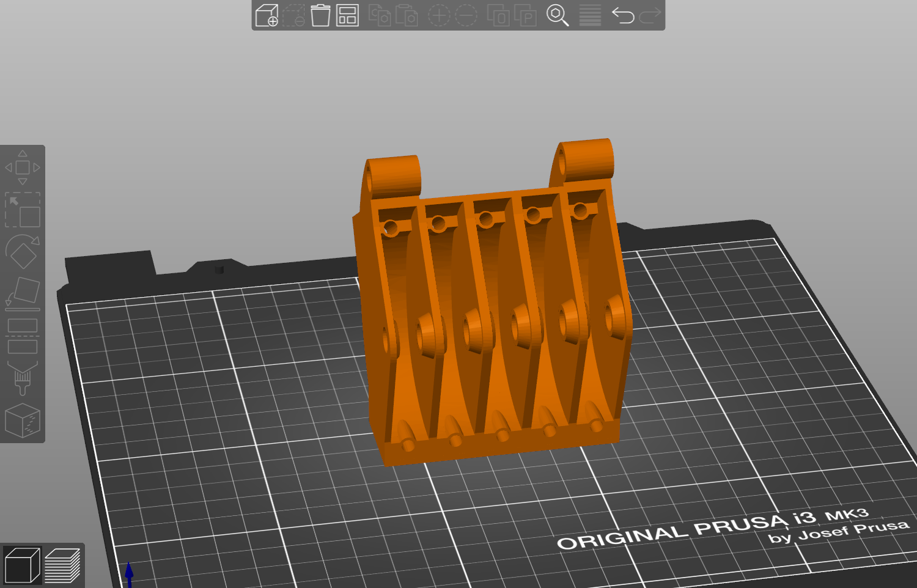Click the Copy icon in top toolbar
Image resolution: width=917 pixels, height=588 pixels.
(380, 15)
